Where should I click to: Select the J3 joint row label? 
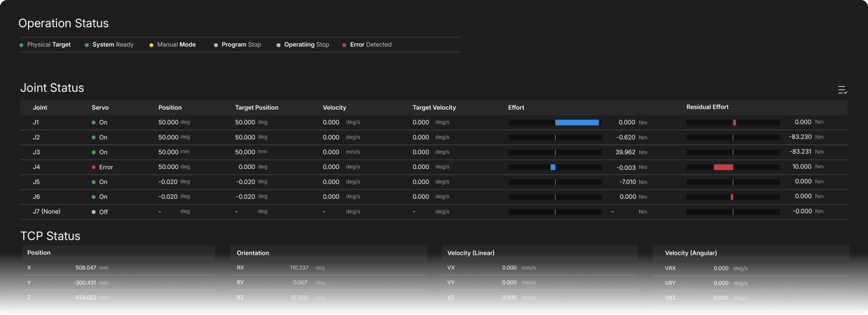[x=37, y=152]
